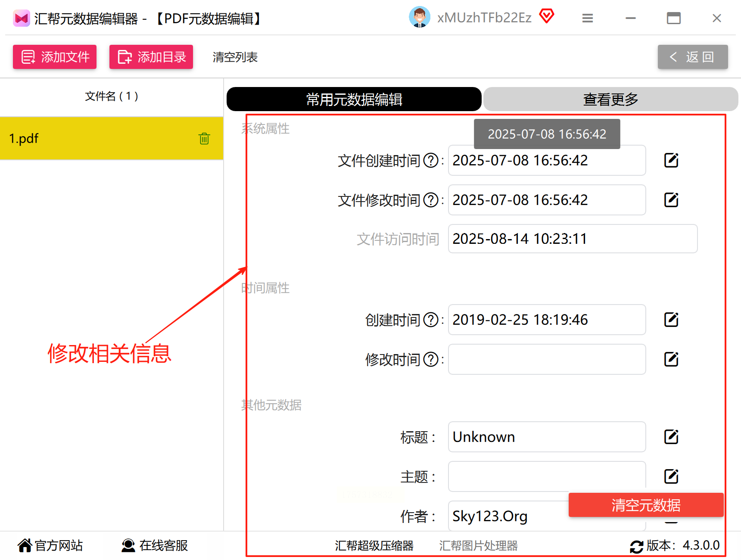Click the 文件名 ( 1 ) column header

pos(111,96)
